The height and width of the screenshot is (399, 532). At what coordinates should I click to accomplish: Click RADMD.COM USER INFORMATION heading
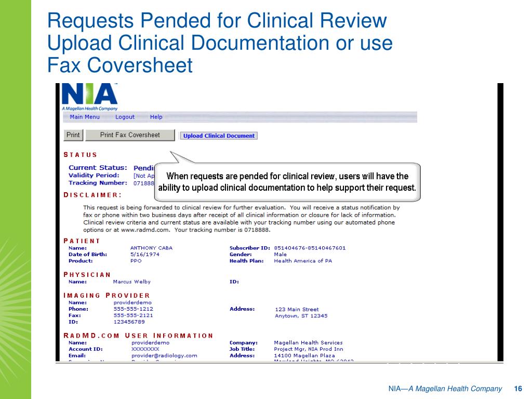pos(138,336)
